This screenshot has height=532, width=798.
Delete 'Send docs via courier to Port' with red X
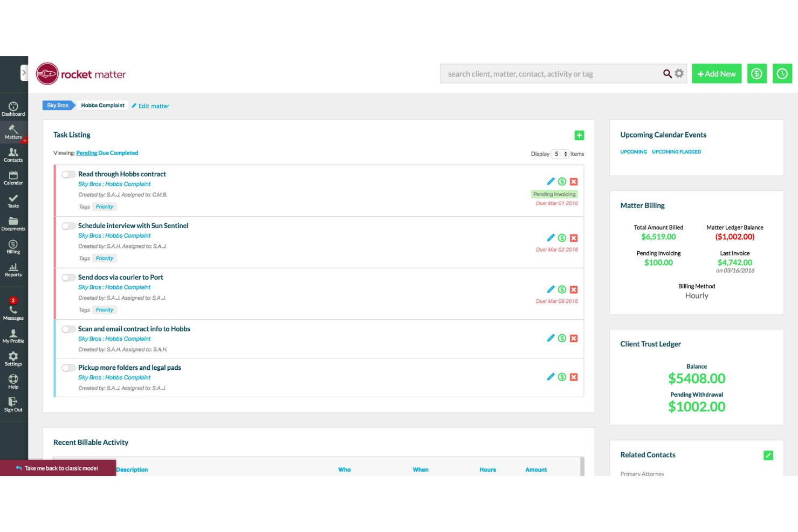(574, 289)
